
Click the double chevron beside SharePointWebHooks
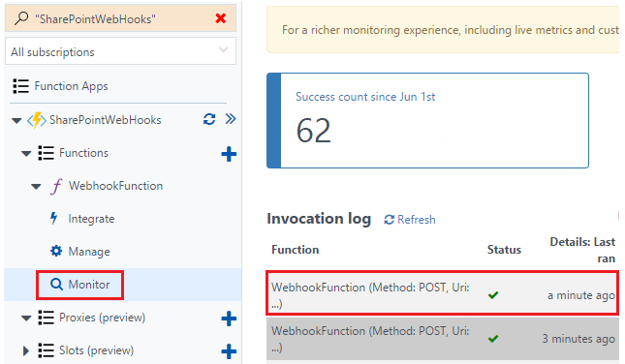click(231, 119)
